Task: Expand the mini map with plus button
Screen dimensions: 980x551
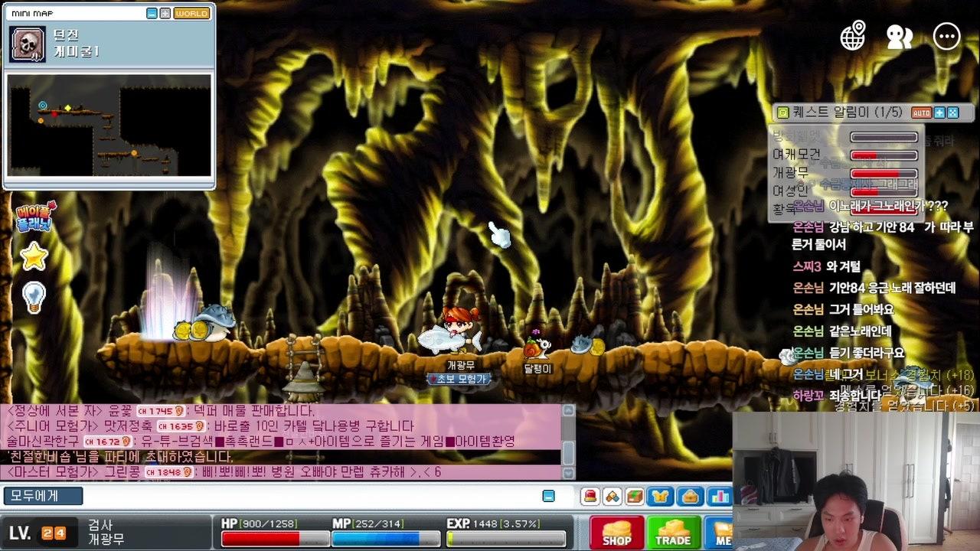Action: (x=165, y=13)
